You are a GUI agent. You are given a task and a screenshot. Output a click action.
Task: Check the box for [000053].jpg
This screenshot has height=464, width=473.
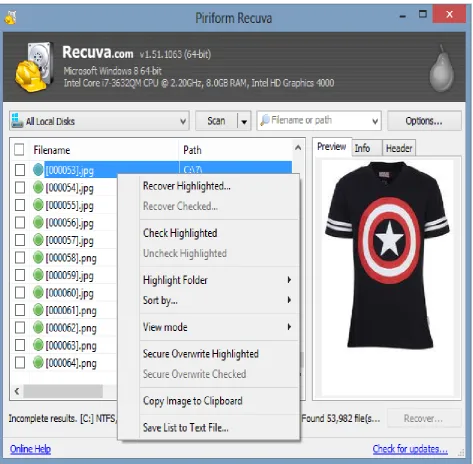tap(20, 170)
